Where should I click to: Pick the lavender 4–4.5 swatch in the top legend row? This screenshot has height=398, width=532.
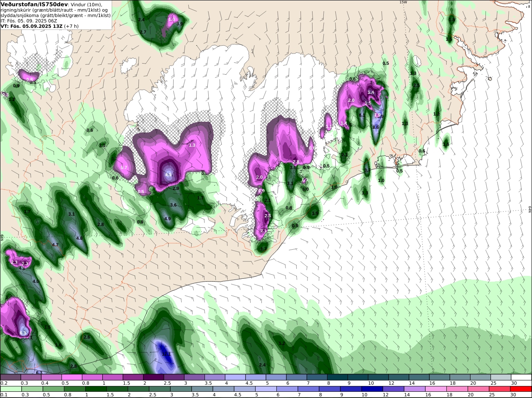click(x=235, y=377)
